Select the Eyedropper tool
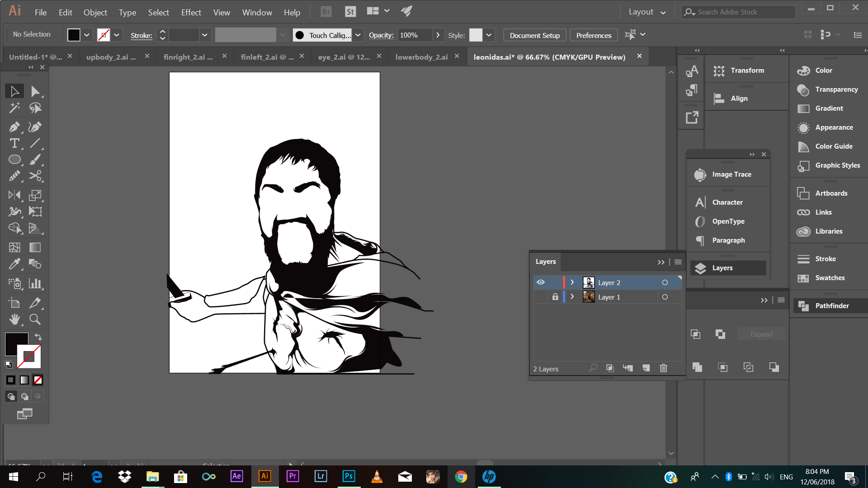 (x=14, y=263)
